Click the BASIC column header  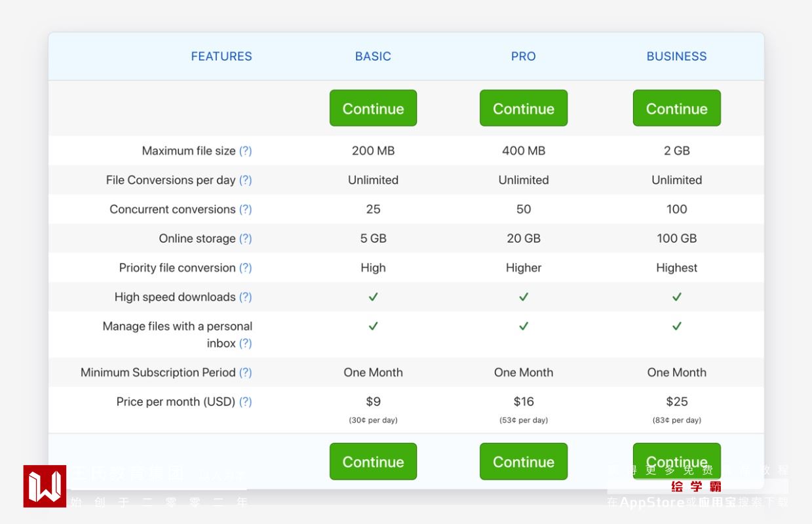coord(373,56)
